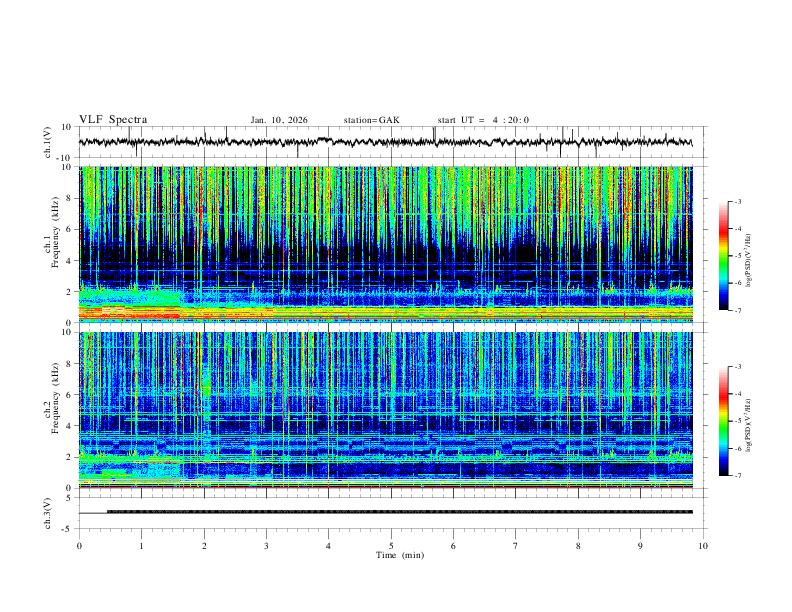Screen dimensions: 792x612
Task: Click the ch.1 colorbar "log(PSD)(V²/Hz)" label
Action: (749, 260)
